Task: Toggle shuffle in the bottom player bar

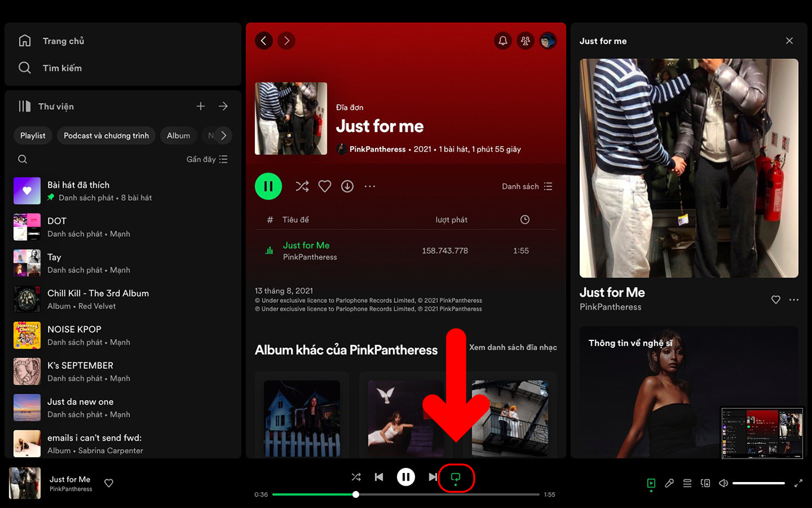Action: (x=356, y=477)
